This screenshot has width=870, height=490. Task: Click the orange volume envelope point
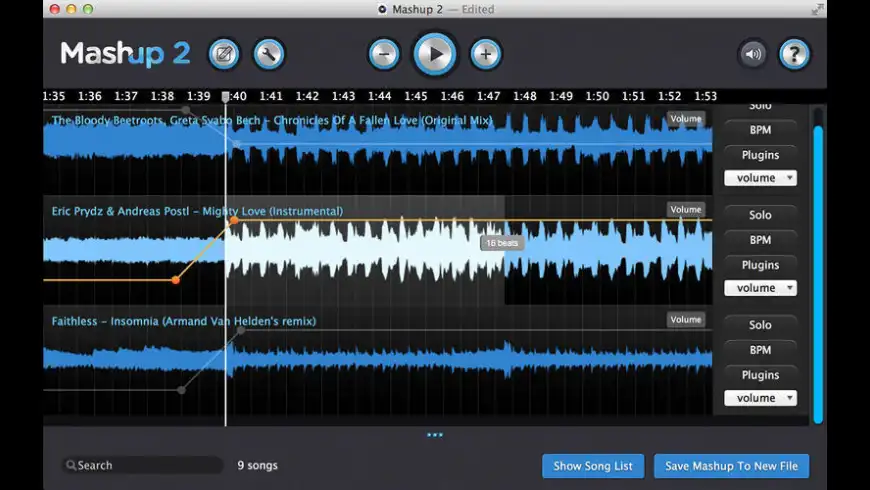(176, 280)
